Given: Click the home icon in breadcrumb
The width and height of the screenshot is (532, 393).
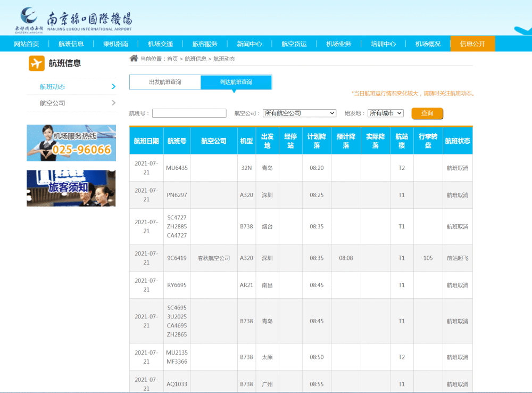Looking at the screenshot, I should coord(134,59).
